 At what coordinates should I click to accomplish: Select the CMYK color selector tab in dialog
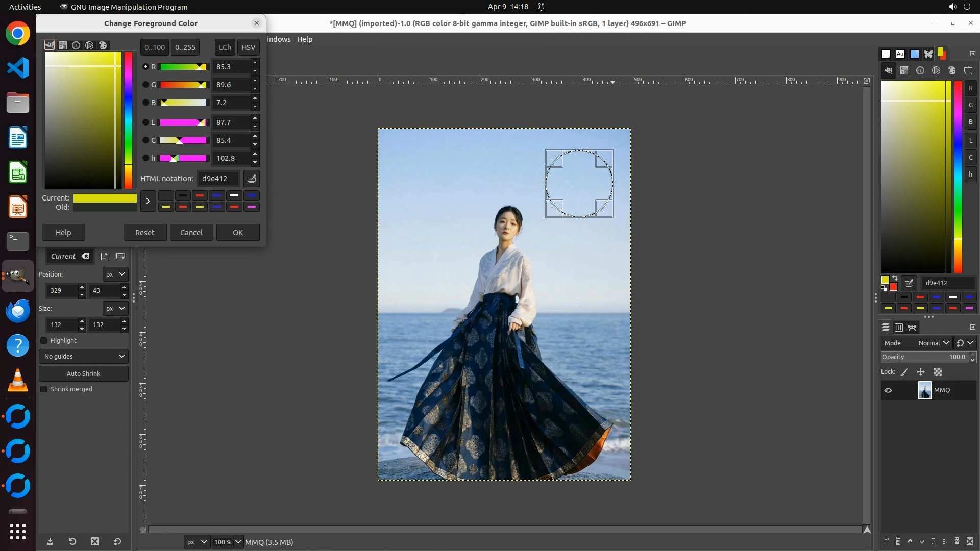(x=63, y=45)
